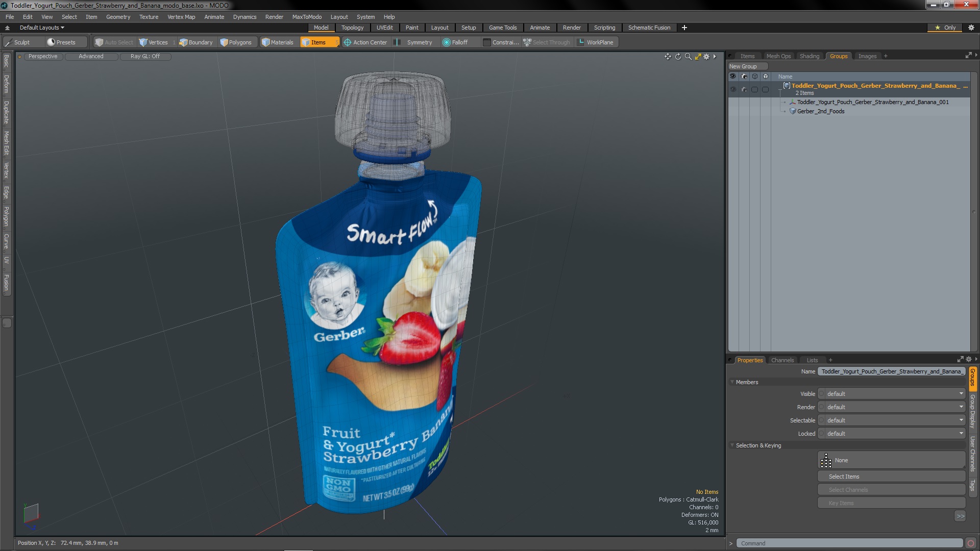Add a new layout tab with plus icon
Image resolution: width=980 pixels, height=551 pixels.
[x=684, y=28]
